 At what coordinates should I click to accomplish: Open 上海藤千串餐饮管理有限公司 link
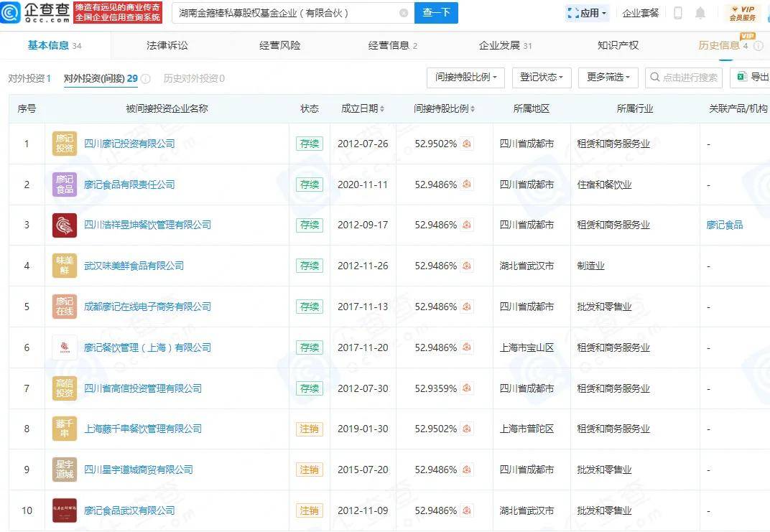click(143, 429)
